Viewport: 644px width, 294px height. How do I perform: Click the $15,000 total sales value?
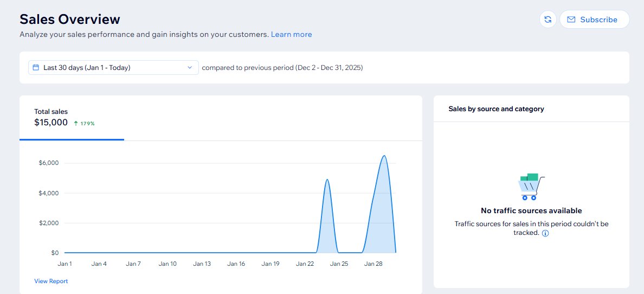(x=51, y=122)
